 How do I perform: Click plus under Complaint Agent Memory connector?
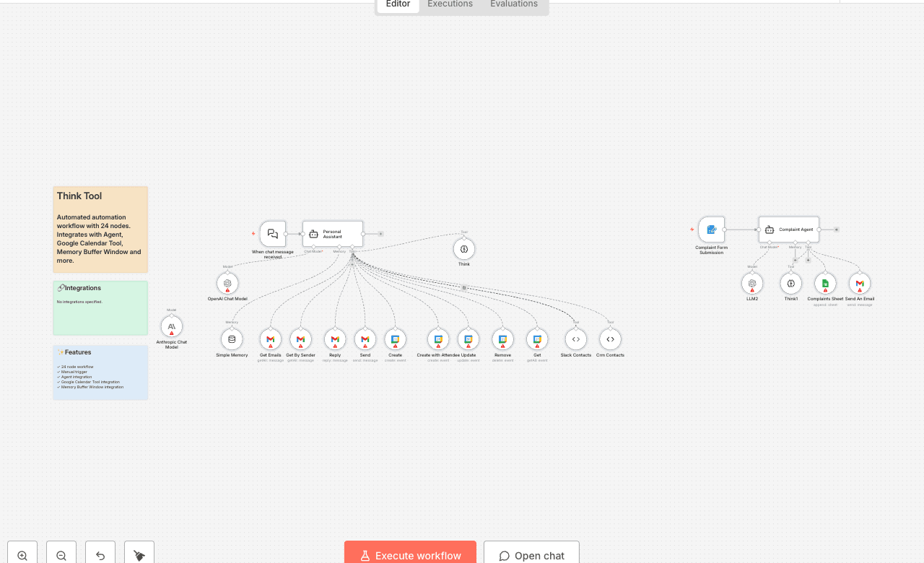point(796,260)
